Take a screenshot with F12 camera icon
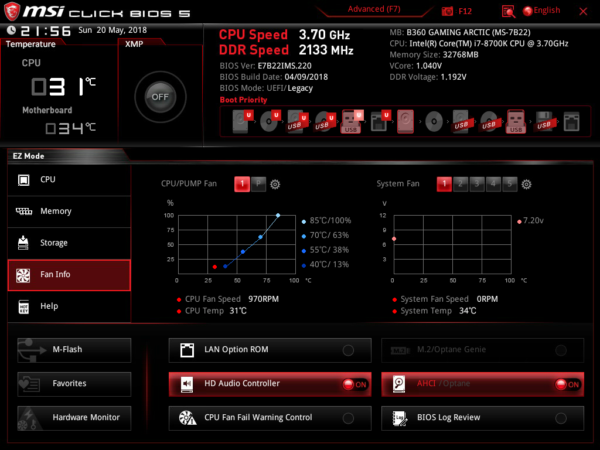 click(447, 11)
